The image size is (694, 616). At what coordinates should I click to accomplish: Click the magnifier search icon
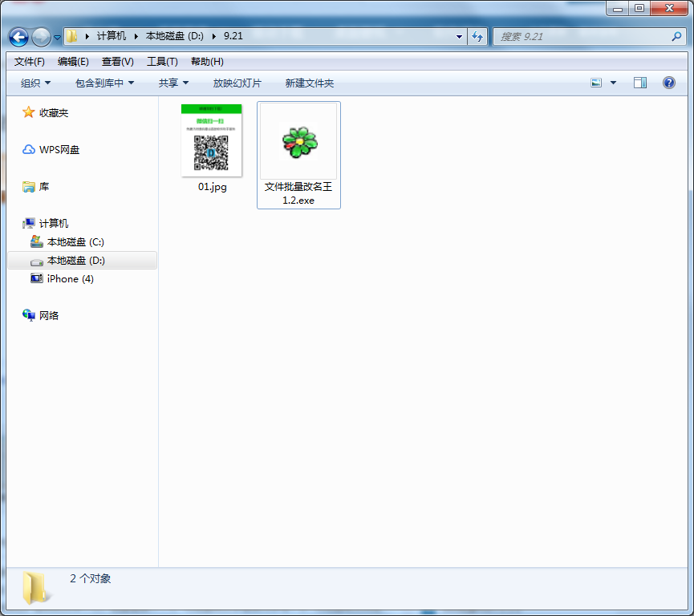point(676,37)
